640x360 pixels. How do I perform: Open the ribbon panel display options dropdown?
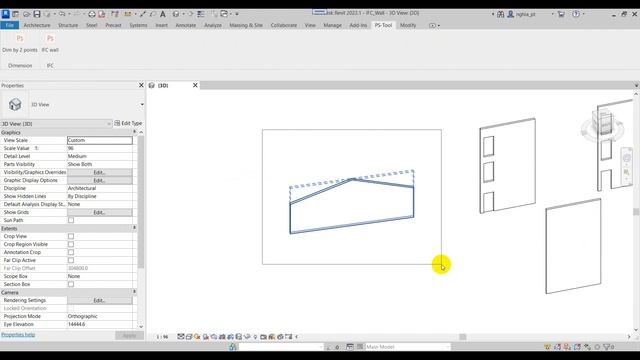434,25
